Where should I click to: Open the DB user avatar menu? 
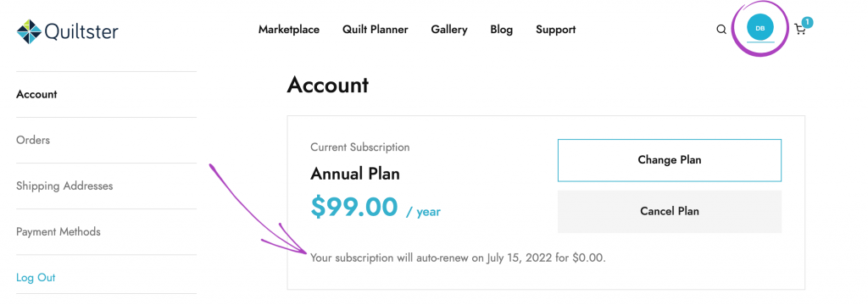pos(760,28)
